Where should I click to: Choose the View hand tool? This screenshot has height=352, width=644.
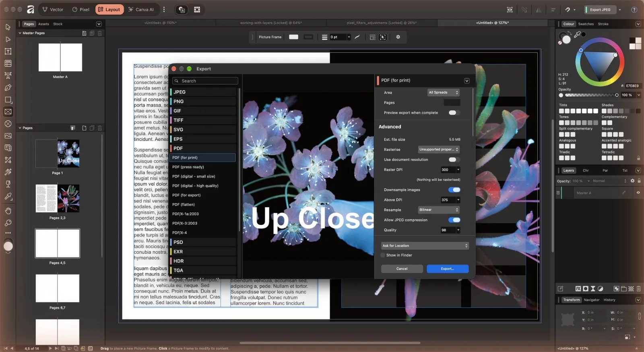pyautogui.click(x=8, y=211)
